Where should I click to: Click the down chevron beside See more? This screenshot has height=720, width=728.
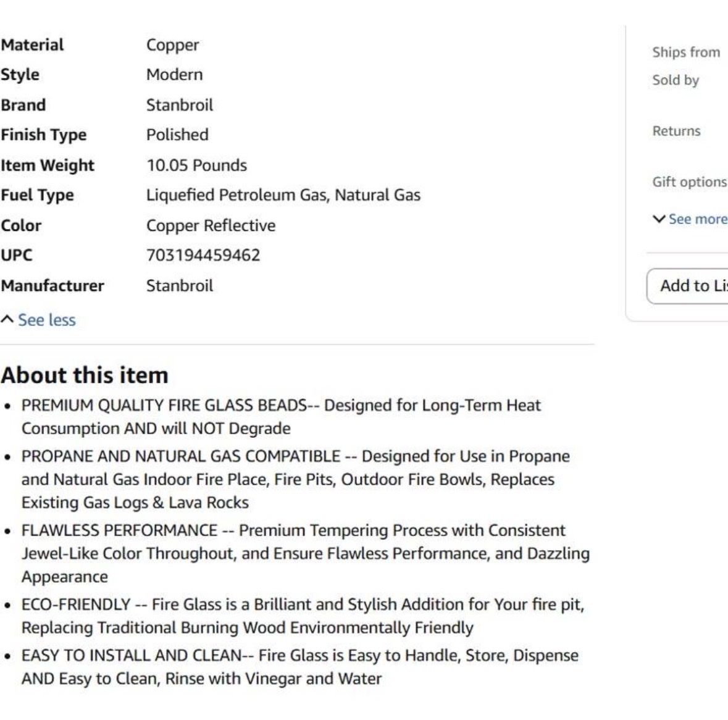coord(659,219)
